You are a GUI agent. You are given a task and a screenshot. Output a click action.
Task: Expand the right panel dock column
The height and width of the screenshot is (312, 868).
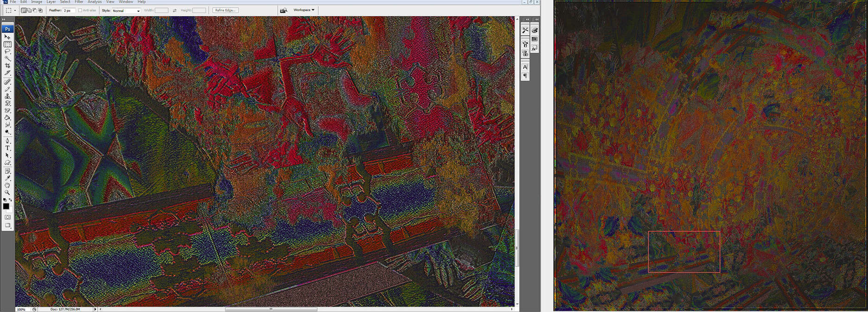537,19
